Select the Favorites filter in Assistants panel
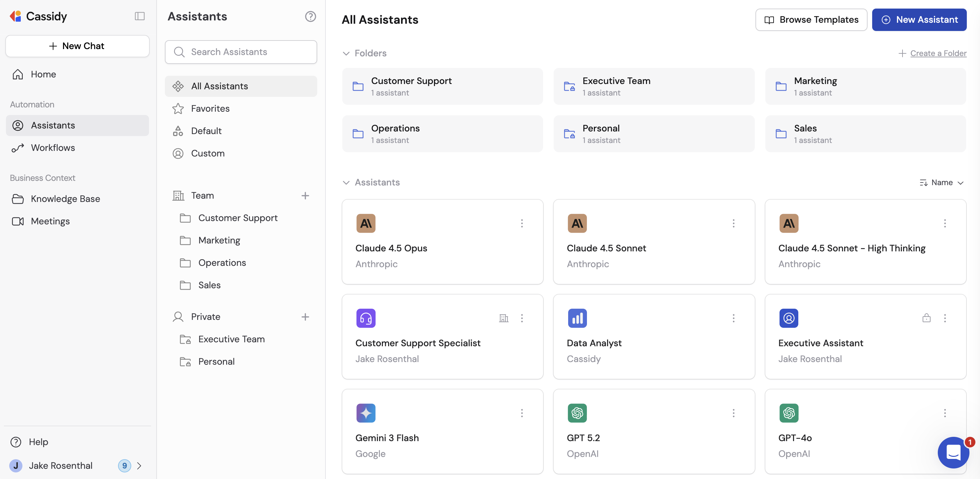 click(210, 108)
